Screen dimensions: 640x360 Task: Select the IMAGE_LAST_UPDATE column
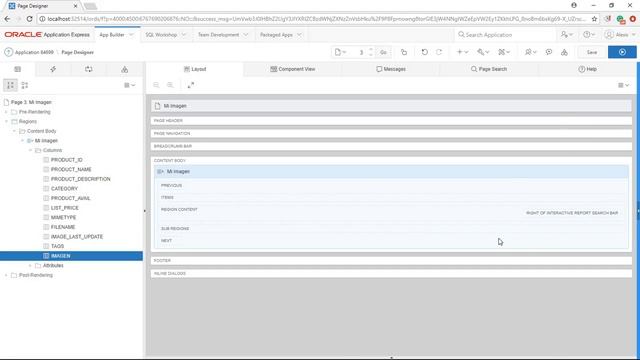pyautogui.click(x=77, y=237)
